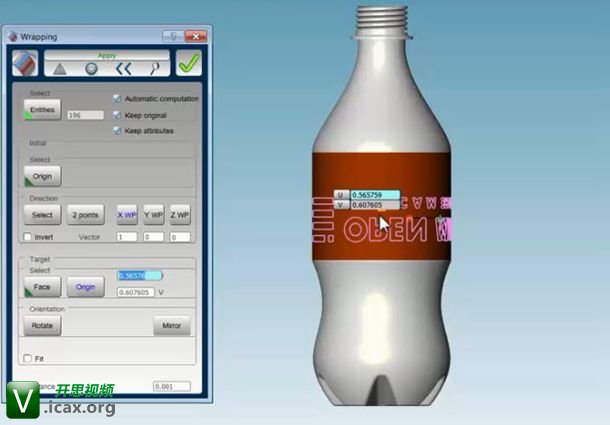Choose the Y WP direction button
This screenshot has width=610, height=425.
tap(153, 215)
